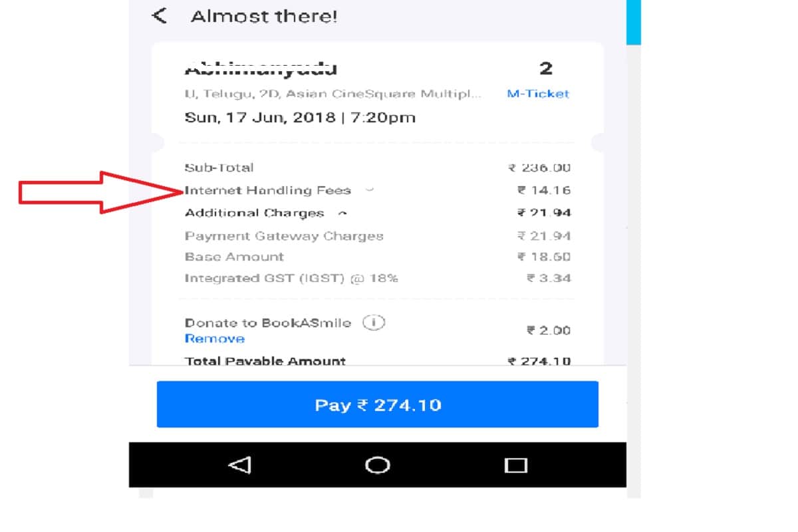Remove the BookASmile donation
The height and width of the screenshot is (532, 798).
tap(214, 338)
